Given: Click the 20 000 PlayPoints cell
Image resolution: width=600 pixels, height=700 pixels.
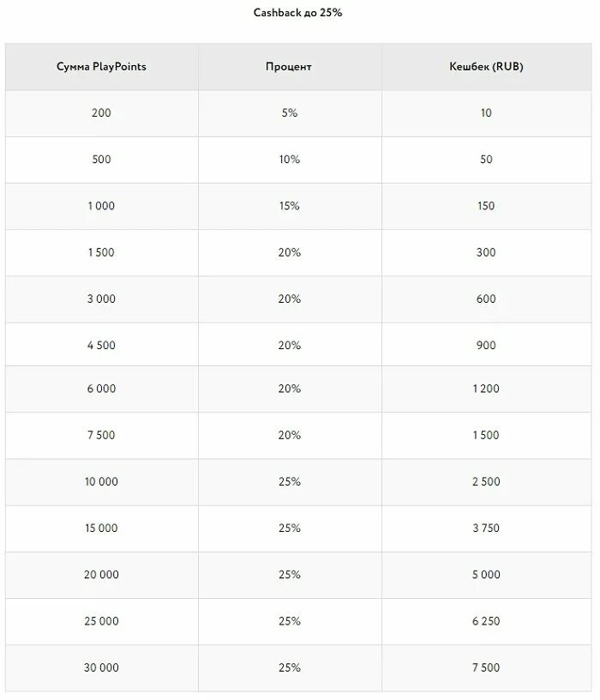Looking at the screenshot, I should (101, 575).
